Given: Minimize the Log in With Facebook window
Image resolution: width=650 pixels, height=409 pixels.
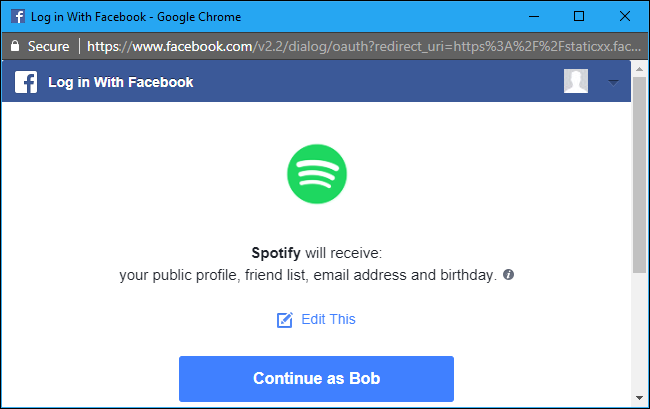Looking at the screenshot, I should [x=532, y=16].
